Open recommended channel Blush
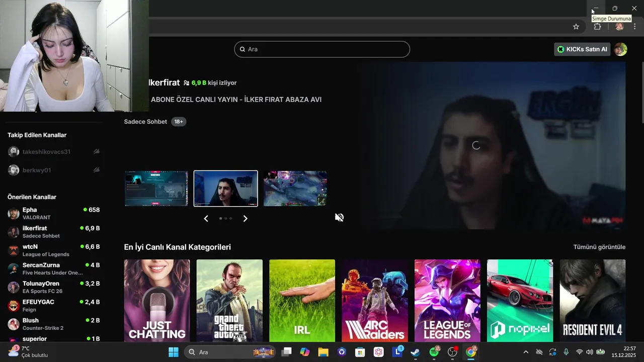Image resolution: width=644 pixels, height=362 pixels. tap(54, 324)
